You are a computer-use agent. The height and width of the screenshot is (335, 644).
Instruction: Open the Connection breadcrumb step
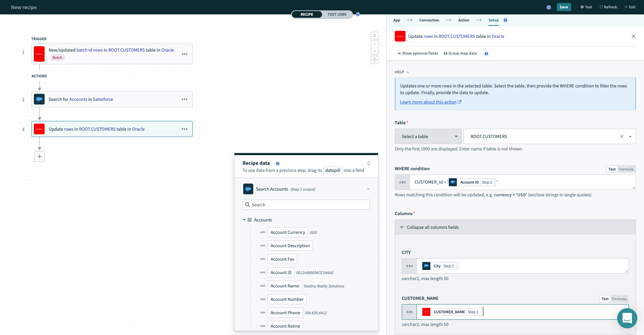point(429,20)
